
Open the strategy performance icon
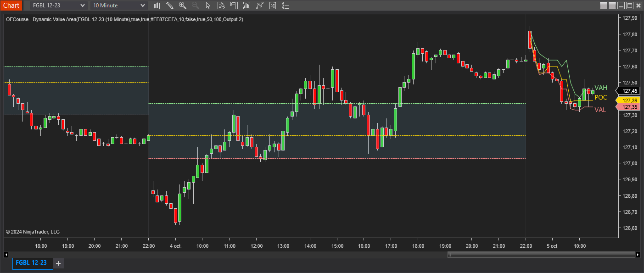(273, 6)
